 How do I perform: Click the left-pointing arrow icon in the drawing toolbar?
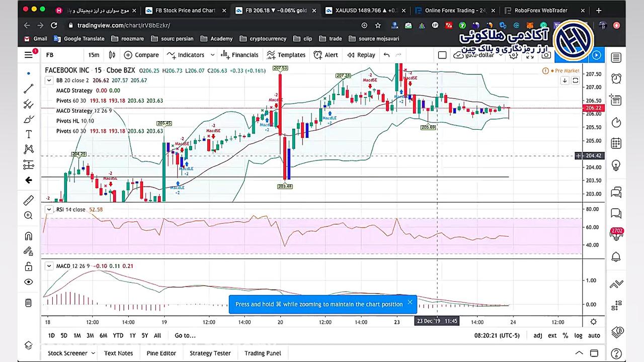29,180
